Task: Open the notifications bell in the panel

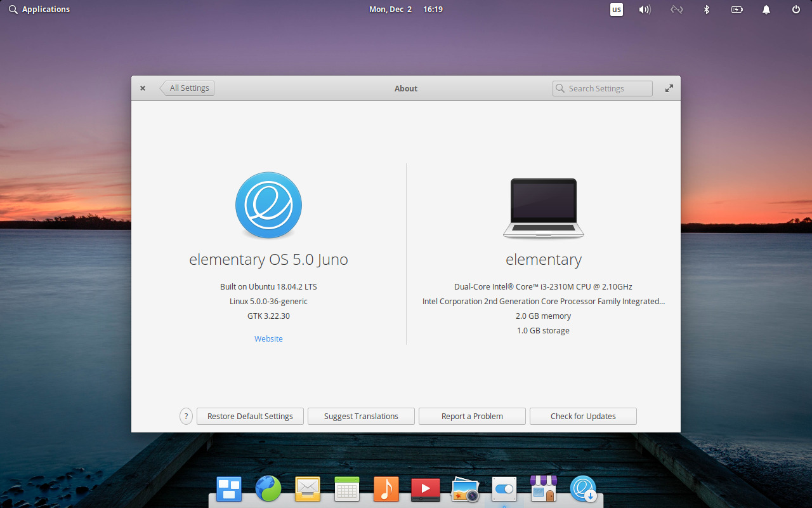Action: 766,9
